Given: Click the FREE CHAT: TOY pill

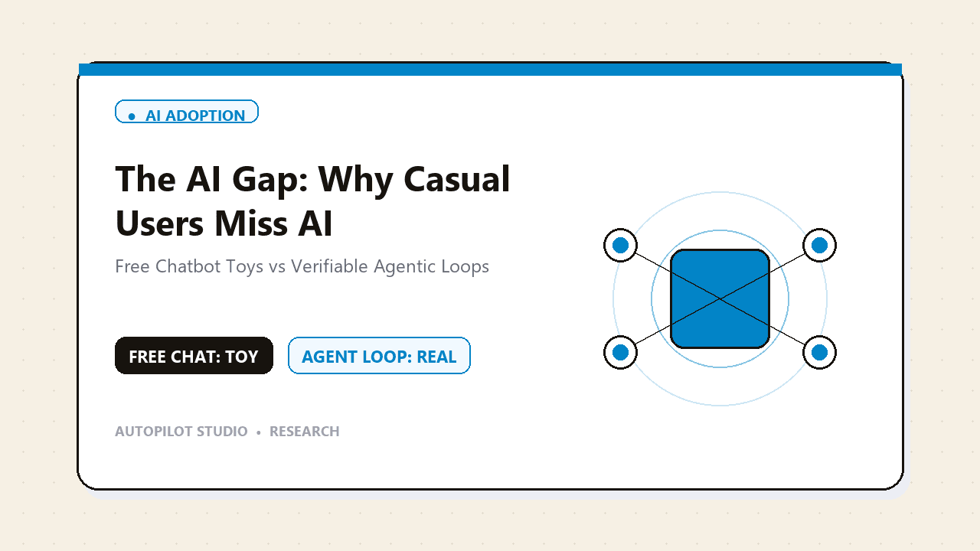Looking at the screenshot, I should (194, 356).
